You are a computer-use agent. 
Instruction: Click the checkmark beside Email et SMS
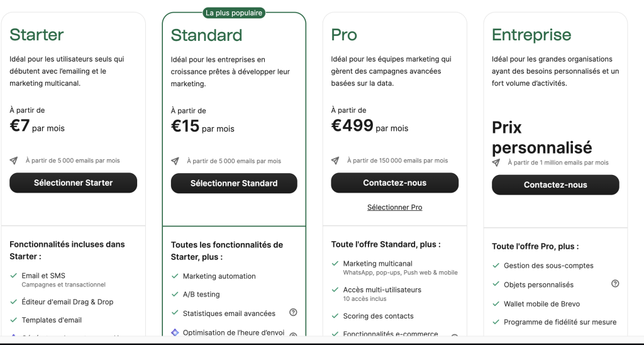tap(14, 276)
